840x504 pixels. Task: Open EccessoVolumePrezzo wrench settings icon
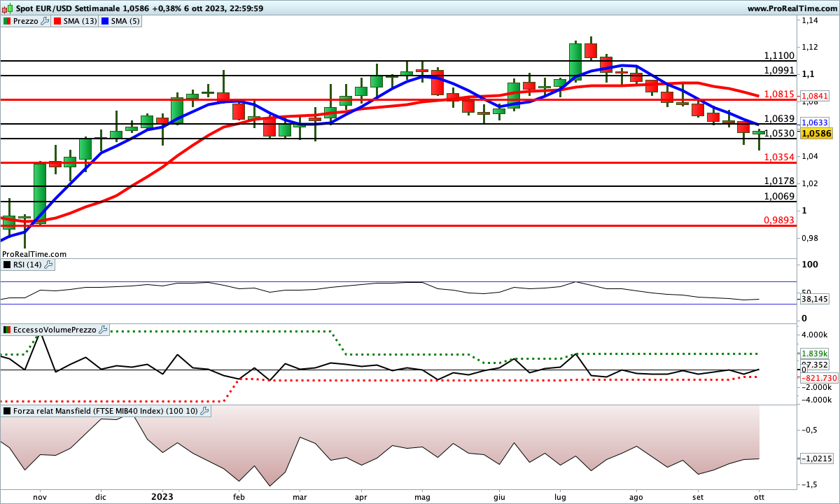point(104,330)
